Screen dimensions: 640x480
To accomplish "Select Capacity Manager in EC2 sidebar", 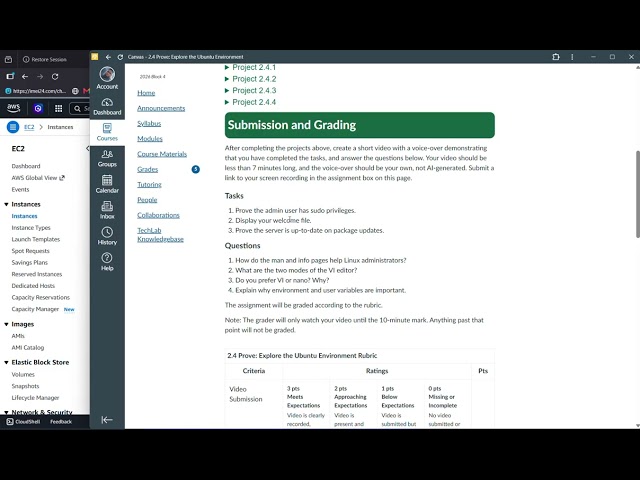I will click(x=35, y=309).
